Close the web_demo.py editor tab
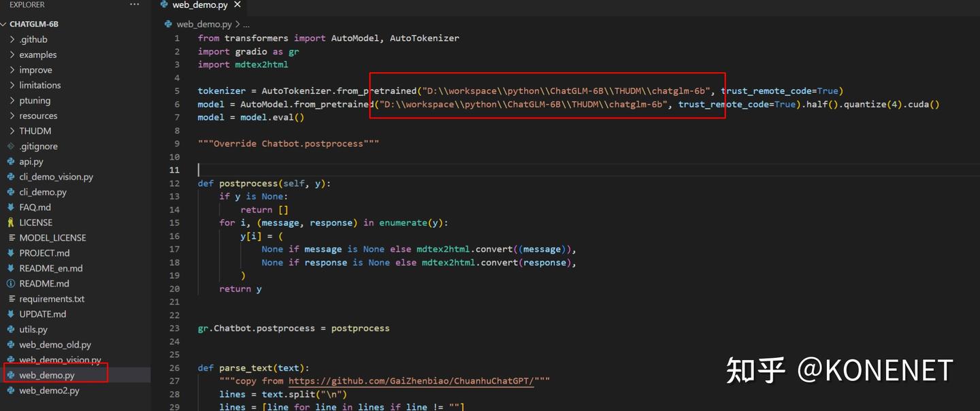 click(x=237, y=5)
